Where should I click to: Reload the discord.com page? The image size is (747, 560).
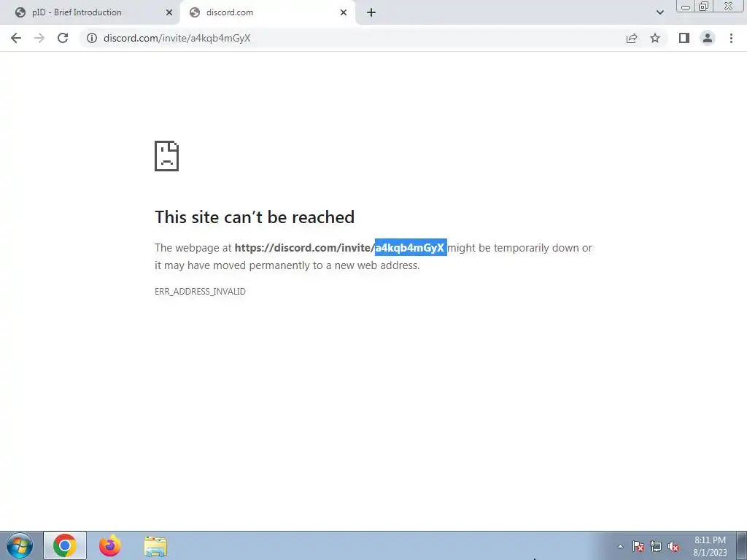[63, 38]
